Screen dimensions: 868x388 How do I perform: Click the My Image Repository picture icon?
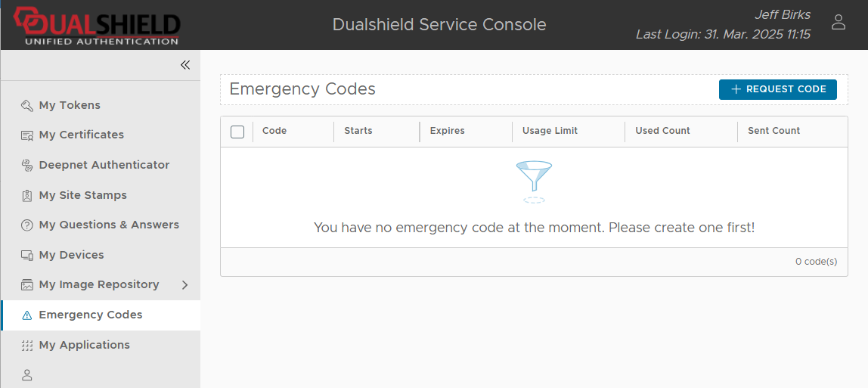[x=27, y=285]
